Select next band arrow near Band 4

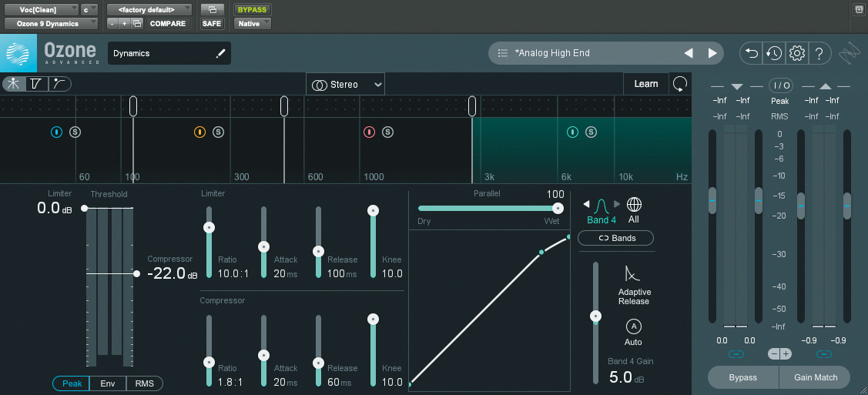click(x=617, y=204)
